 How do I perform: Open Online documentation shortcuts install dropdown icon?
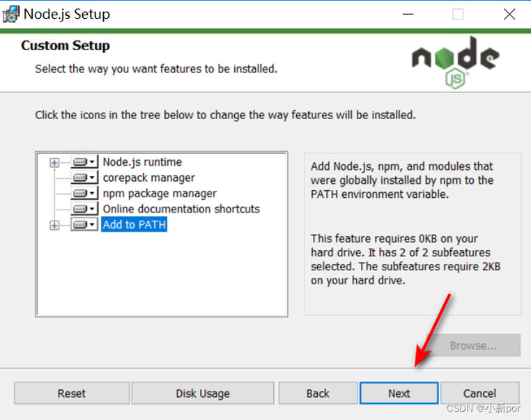click(84, 208)
